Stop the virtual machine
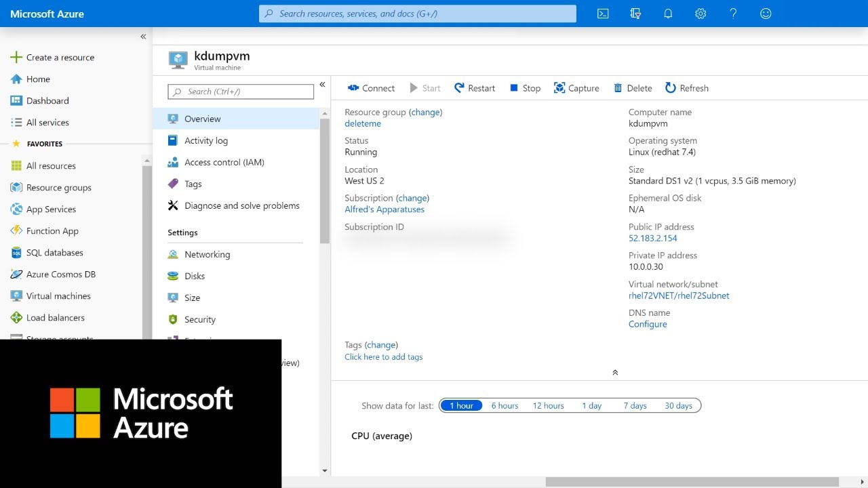The image size is (868, 488). click(525, 88)
